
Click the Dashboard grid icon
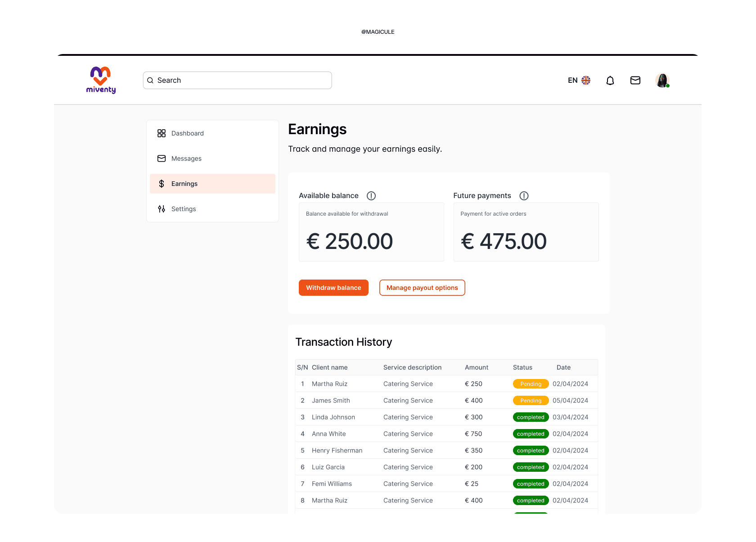162,133
